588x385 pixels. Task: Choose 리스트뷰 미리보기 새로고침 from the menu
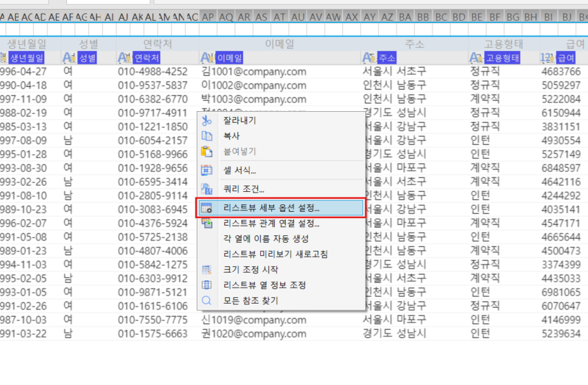point(275,254)
